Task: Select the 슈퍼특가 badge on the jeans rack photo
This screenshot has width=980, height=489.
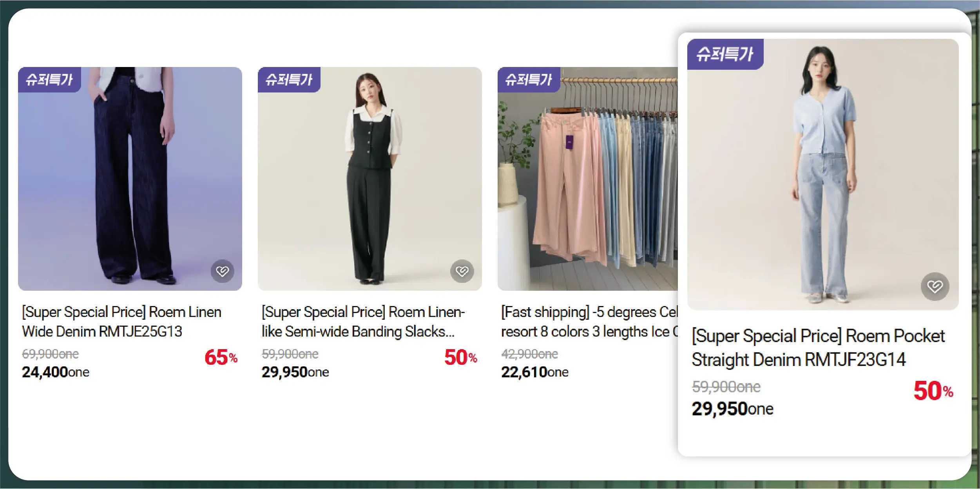Action: click(529, 80)
